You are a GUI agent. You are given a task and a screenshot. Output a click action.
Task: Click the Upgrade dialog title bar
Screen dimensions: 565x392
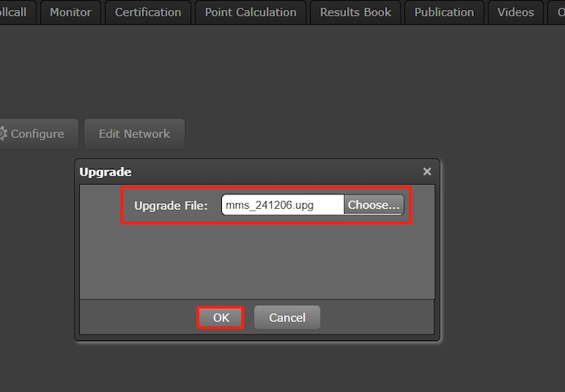click(242, 172)
